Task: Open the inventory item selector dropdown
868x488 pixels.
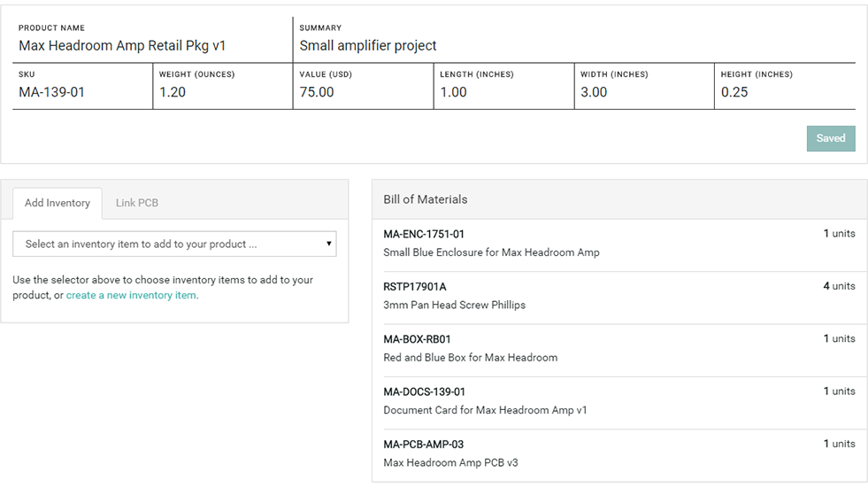Action: coord(174,244)
